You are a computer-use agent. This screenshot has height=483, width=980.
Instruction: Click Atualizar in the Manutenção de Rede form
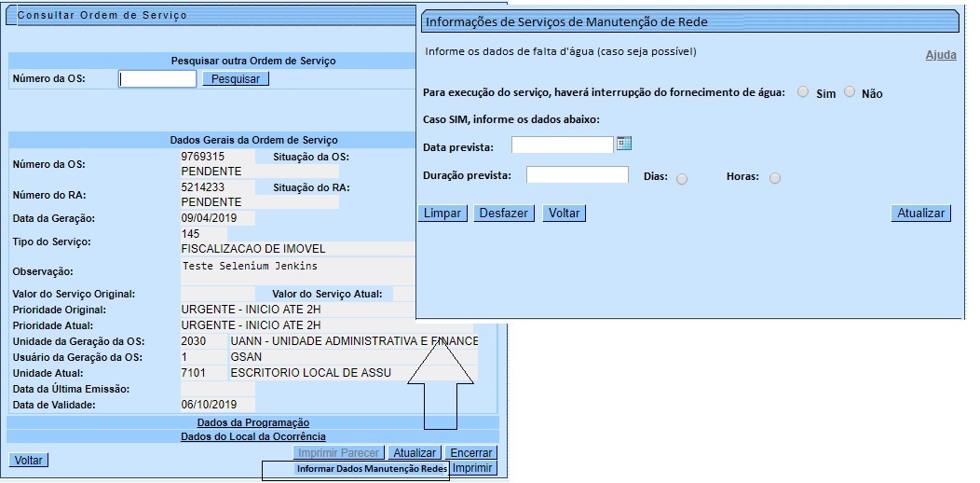click(x=920, y=213)
